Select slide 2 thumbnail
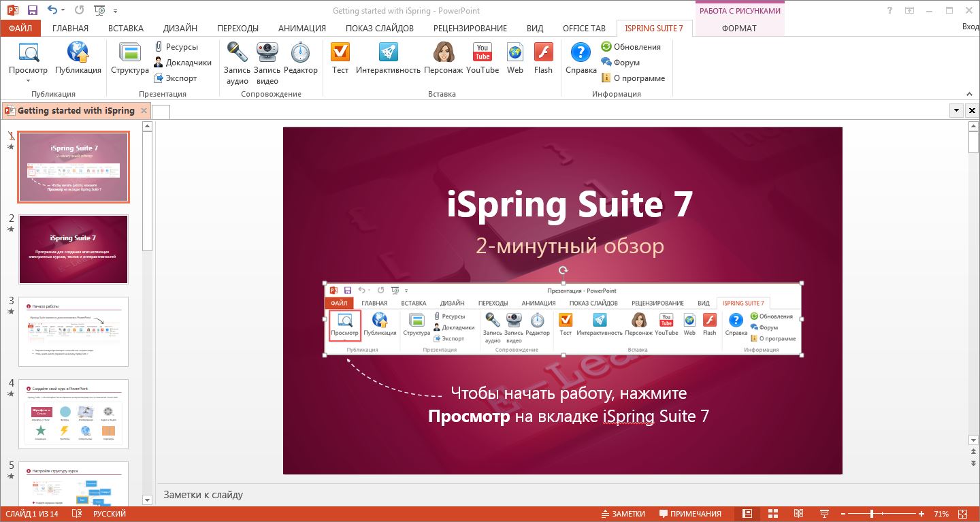980x522 pixels. click(73, 249)
